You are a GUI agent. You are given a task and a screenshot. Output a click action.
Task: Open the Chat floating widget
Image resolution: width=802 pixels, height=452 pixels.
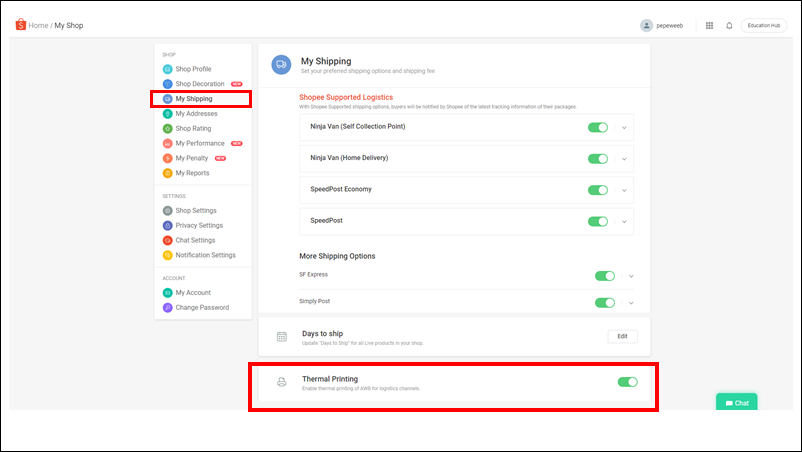pyautogui.click(x=737, y=402)
